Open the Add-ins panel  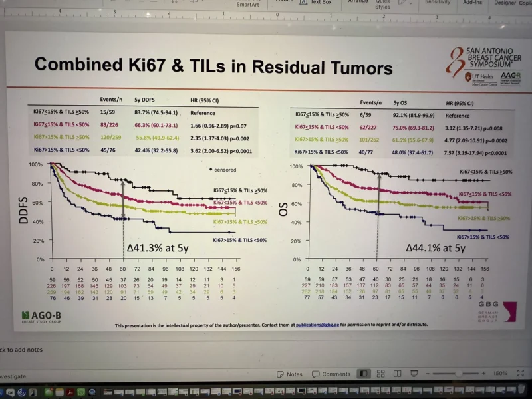pyautogui.click(x=473, y=3)
